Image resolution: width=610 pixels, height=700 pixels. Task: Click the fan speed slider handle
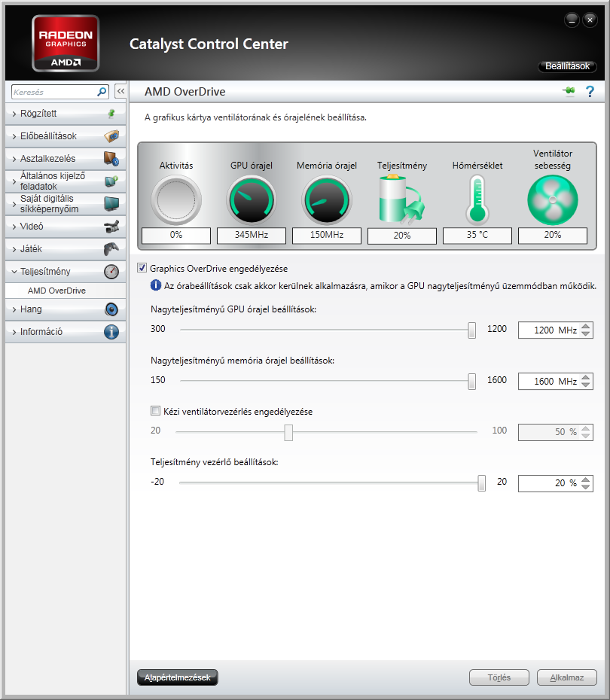point(288,432)
